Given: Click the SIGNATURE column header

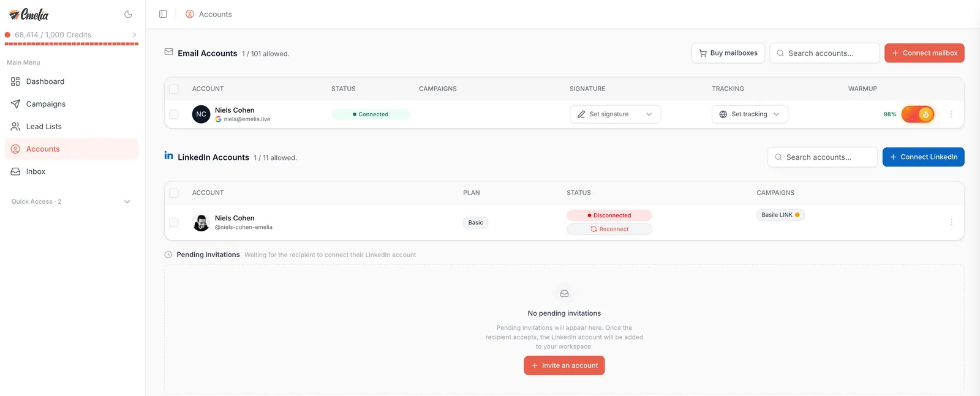Looking at the screenshot, I should pyautogui.click(x=587, y=89).
